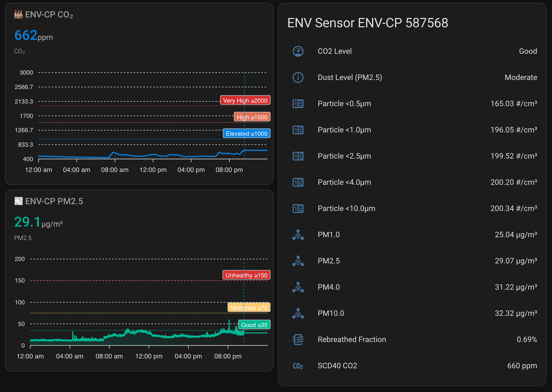Click the Moderate ≥75 threshold label
This screenshot has width=552, height=392.
pyautogui.click(x=248, y=308)
